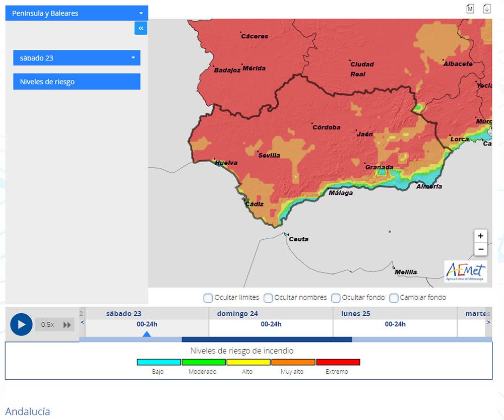The height and width of the screenshot is (420, 504).
Task: Click Ciudad Real label on the map
Action: click(x=362, y=69)
